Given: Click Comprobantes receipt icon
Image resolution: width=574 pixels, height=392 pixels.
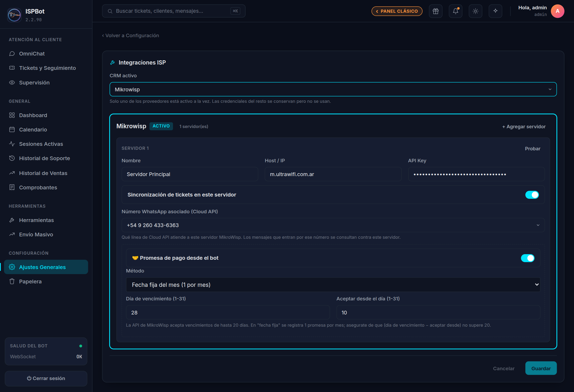Looking at the screenshot, I should (x=12, y=188).
